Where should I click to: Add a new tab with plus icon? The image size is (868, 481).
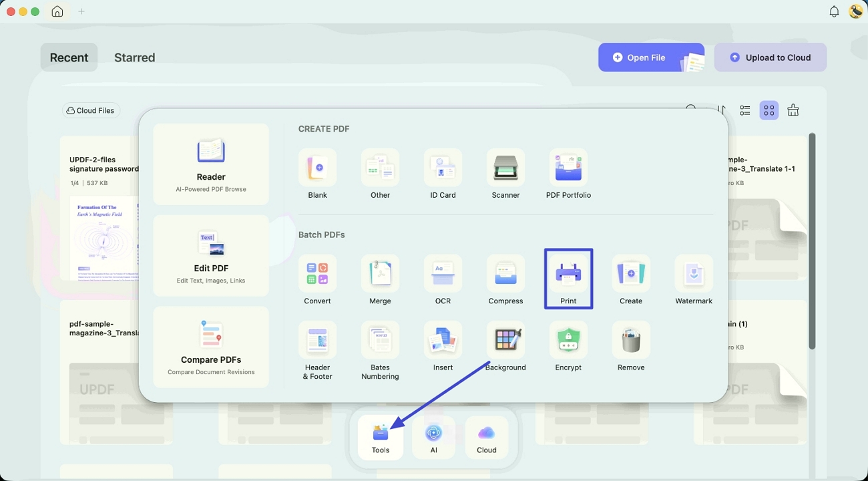click(x=81, y=11)
